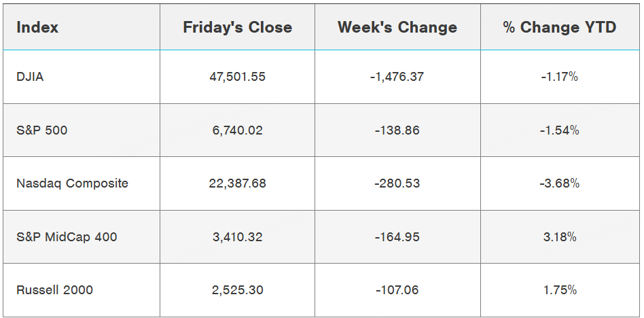Screen dimensions: 644x318
Task: Select the % Change YTD header
Action: 560,28
